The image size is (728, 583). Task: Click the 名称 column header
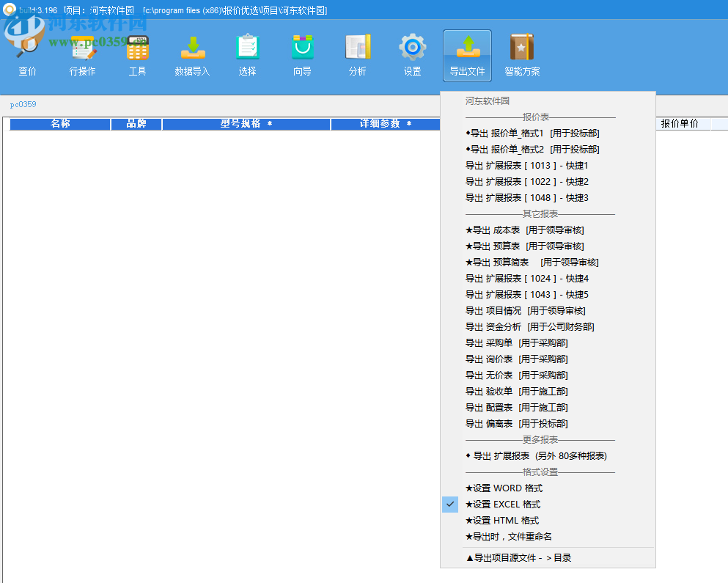tap(60, 124)
